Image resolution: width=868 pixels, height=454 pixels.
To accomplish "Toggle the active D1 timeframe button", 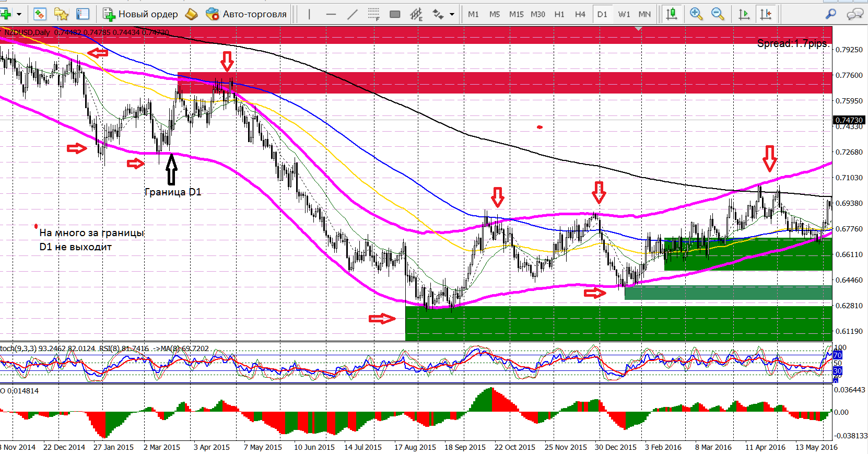I will pos(602,14).
